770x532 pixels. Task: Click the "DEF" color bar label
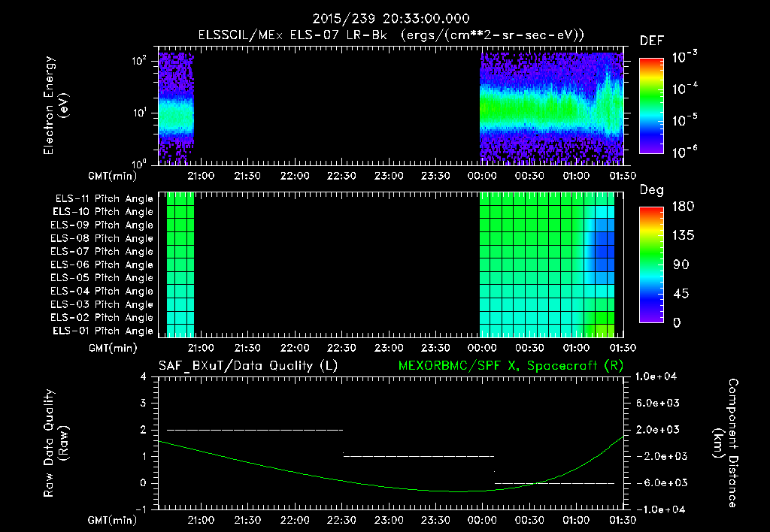pyautogui.click(x=651, y=41)
